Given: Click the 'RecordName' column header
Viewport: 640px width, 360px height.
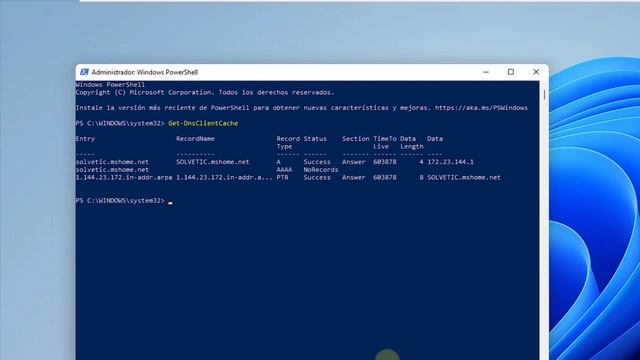Looking at the screenshot, I should point(196,139).
